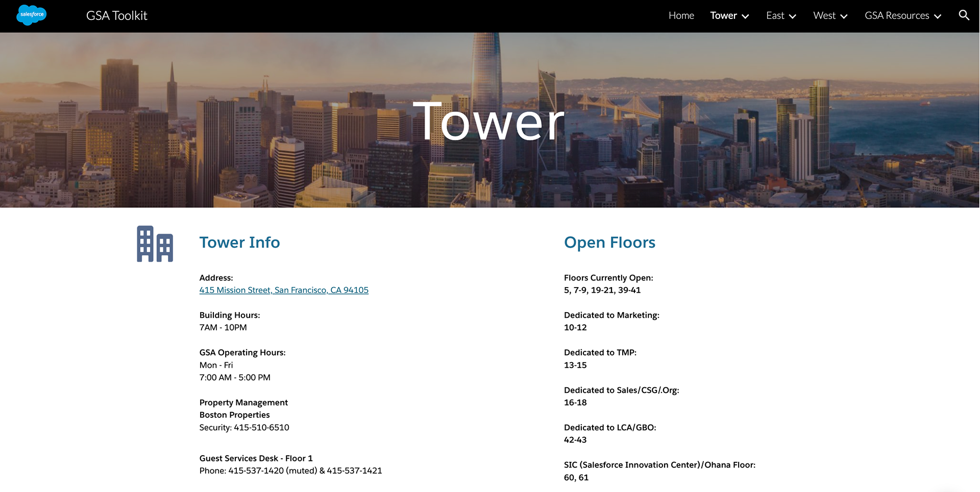Image resolution: width=980 pixels, height=492 pixels.
Task: Click the "Property Management" label
Action: coord(243,403)
